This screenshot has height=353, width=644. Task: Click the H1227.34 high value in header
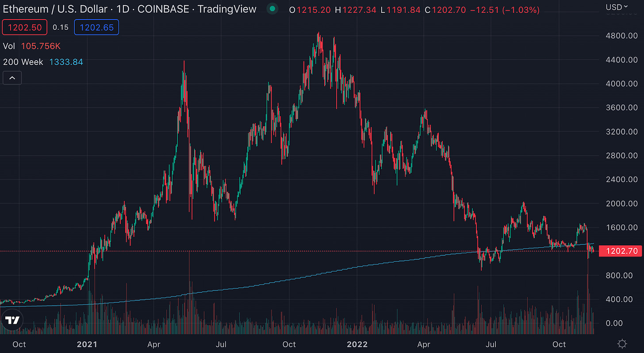[355, 10]
